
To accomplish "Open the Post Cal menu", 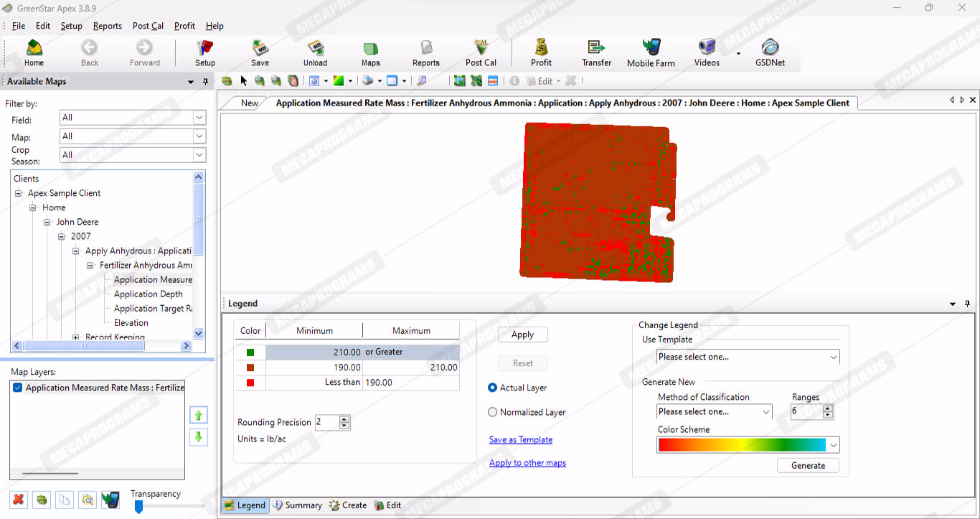I will 148,26.
